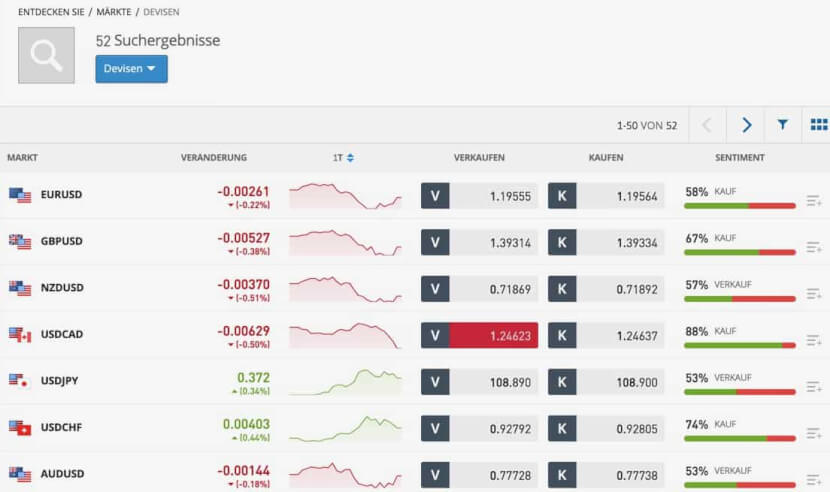Click USDJPY change value 0.372
The height and width of the screenshot is (492, 830).
(x=254, y=378)
